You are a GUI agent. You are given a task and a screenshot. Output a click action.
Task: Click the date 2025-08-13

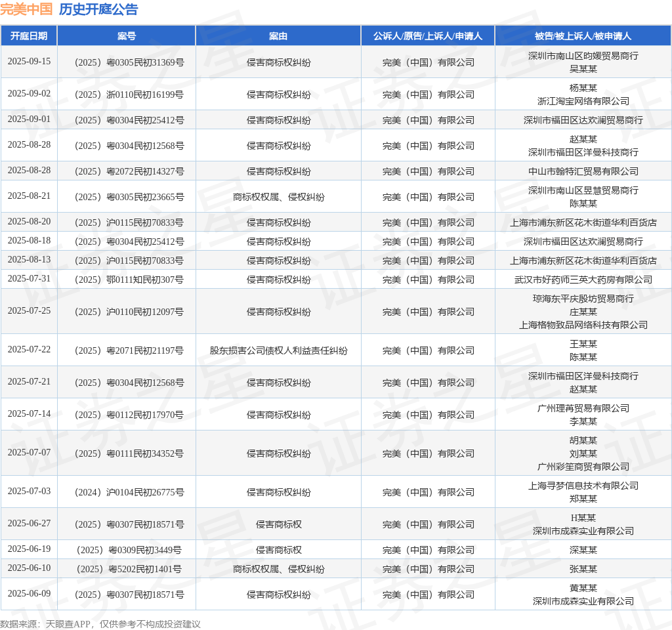pyautogui.click(x=29, y=260)
